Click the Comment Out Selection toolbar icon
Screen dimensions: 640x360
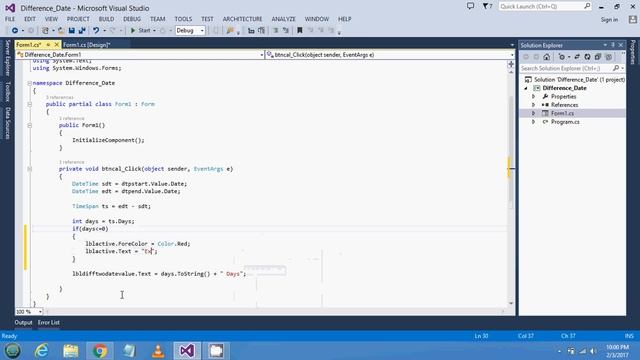(276, 31)
